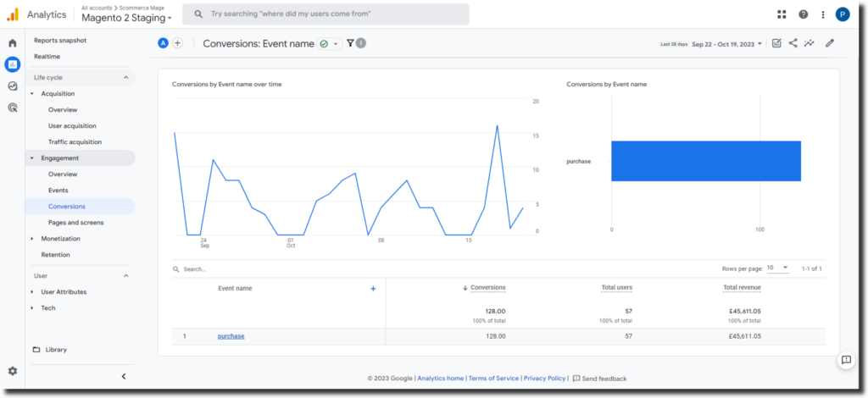Click the Edit comparisons chart icon

[776, 43]
